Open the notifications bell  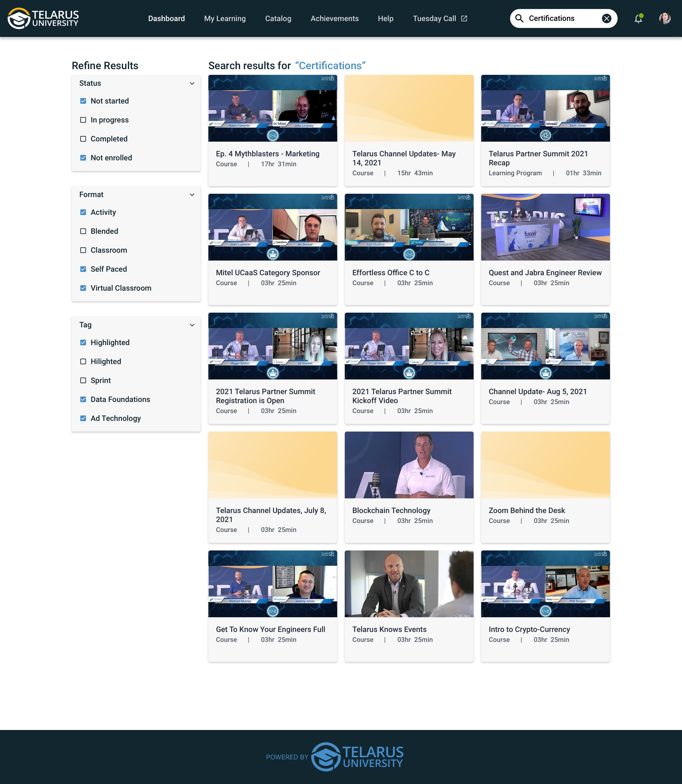tap(638, 18)
